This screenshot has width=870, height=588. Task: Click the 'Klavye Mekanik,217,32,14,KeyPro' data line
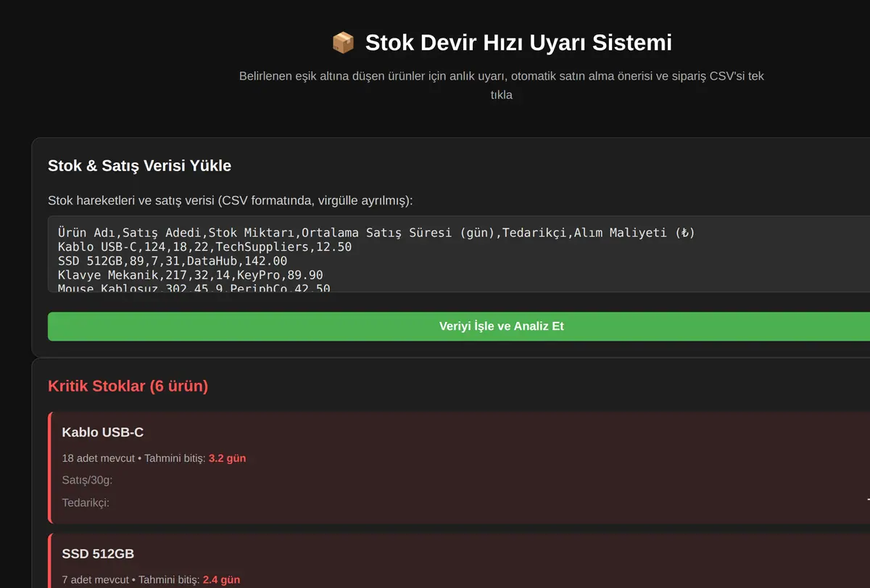[x=191, y=276]
